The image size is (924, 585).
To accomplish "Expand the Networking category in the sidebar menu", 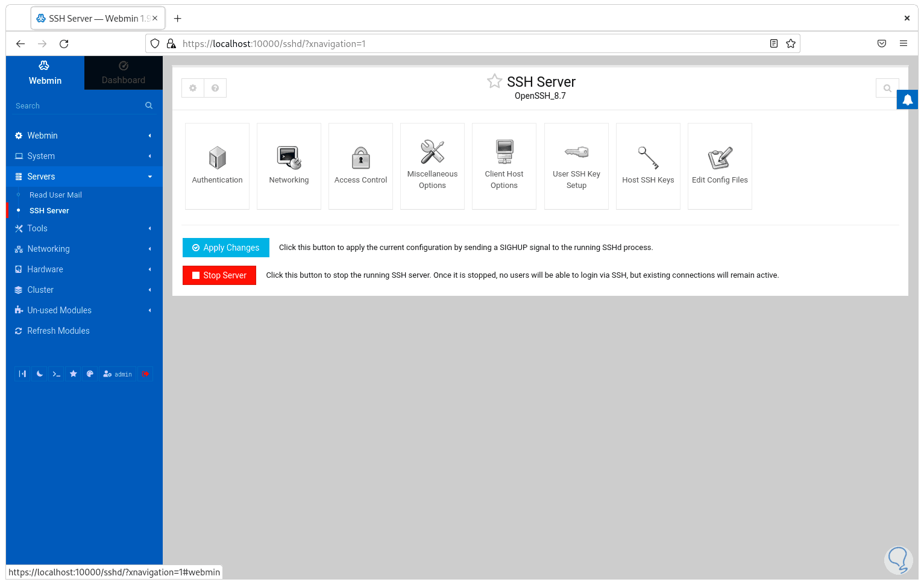I will coord(84,249).
